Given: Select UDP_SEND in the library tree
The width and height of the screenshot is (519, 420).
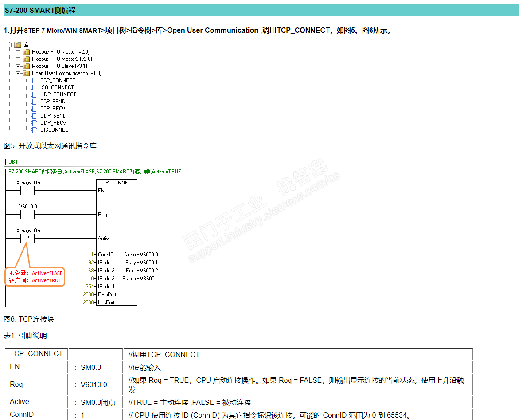Looking at the screenshot, I should tap(53, 116).
